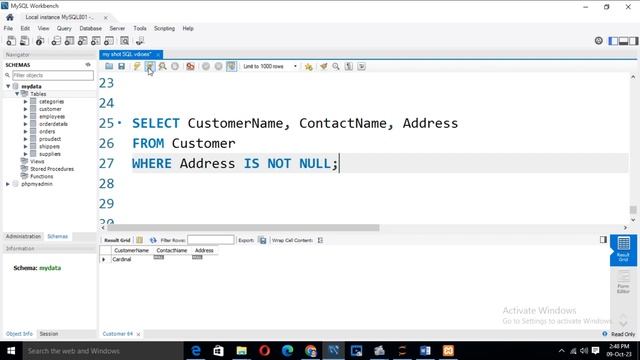Commit the current transaction
The height and width of the screenshot is (360, 640).
(206, 66)
